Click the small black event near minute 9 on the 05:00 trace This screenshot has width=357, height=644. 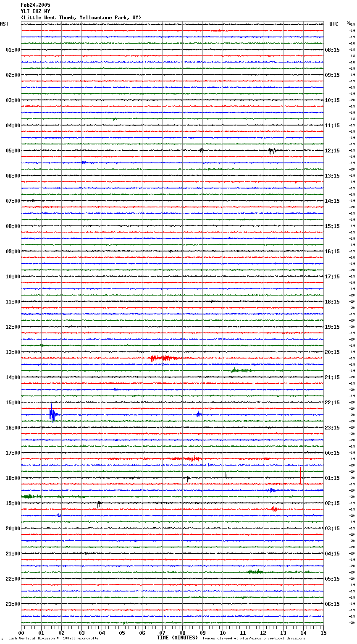pos(202,150)
